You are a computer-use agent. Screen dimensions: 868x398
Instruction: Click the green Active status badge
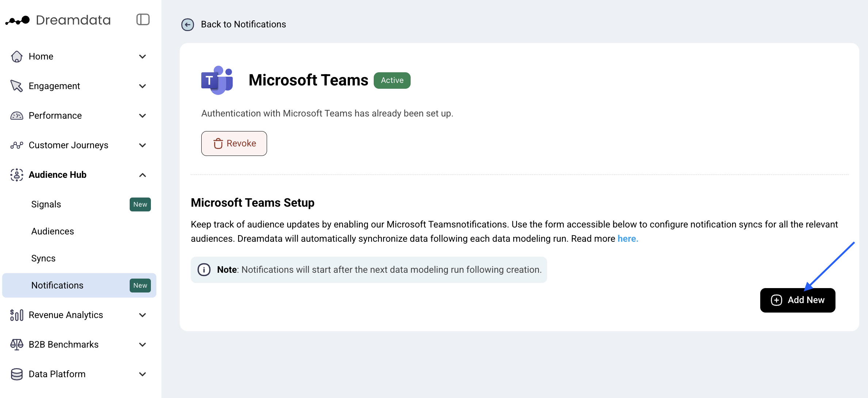(392, 80)
